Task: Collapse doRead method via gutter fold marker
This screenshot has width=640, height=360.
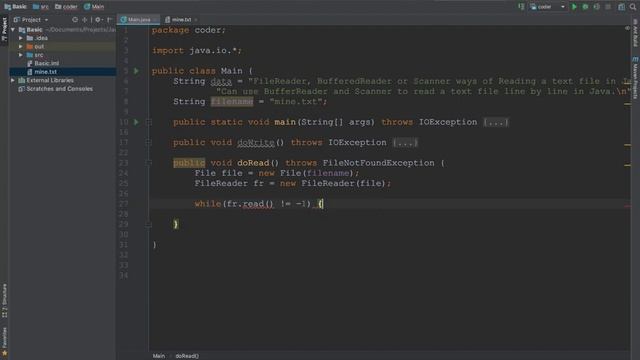Action: coord(149,163)
